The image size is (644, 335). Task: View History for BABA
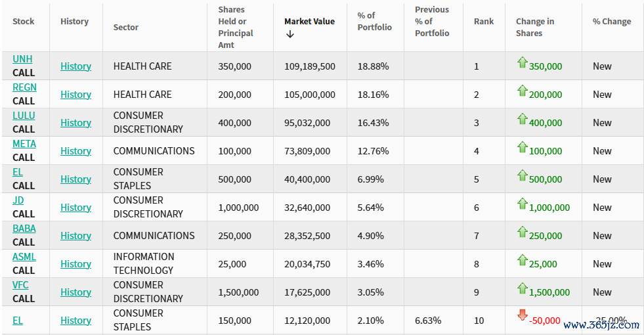(75, 236)
